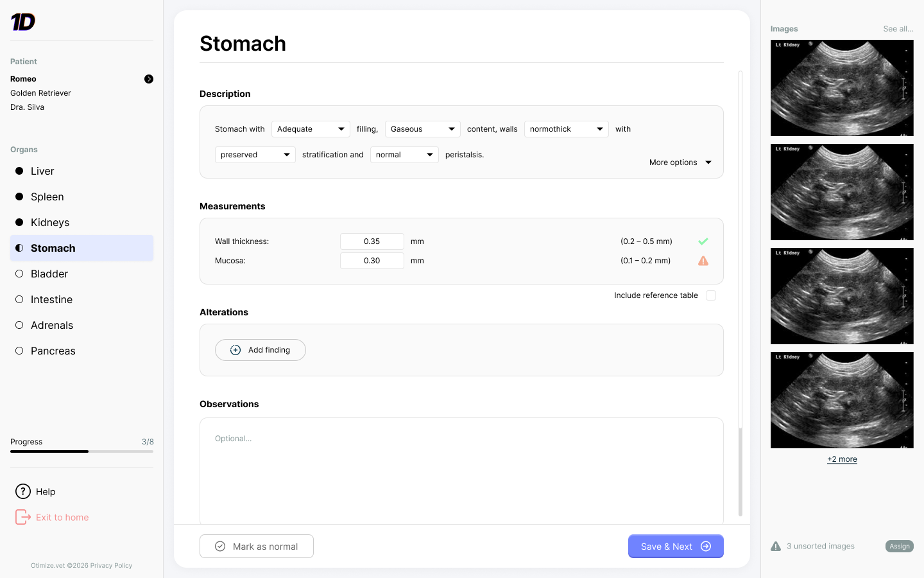The height and width of the screenshot is (578, 924).
Task: Expand More options
Action: 680,162
